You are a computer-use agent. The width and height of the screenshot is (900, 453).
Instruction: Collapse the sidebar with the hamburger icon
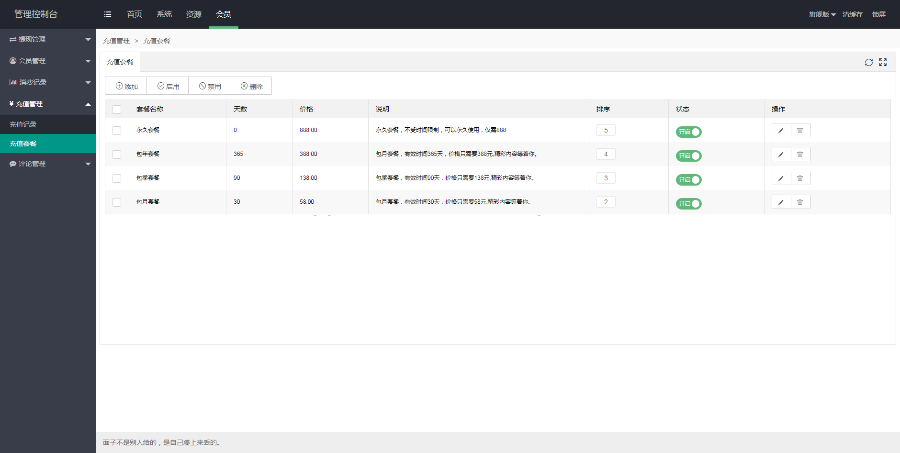point(107,14)
